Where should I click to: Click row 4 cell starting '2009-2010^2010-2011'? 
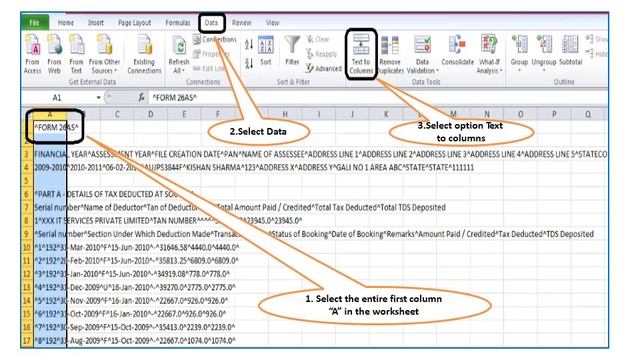[50, 167]
